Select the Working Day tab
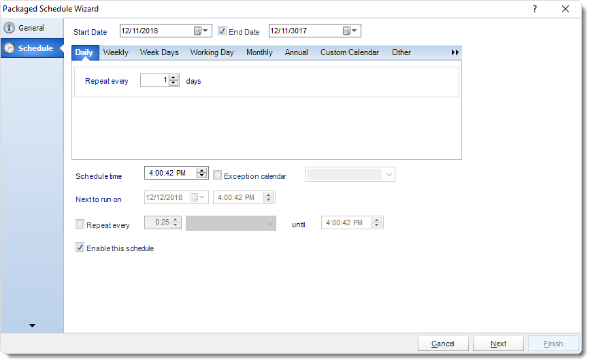Screen dimensions: 592x364 [x=212, y=52]
